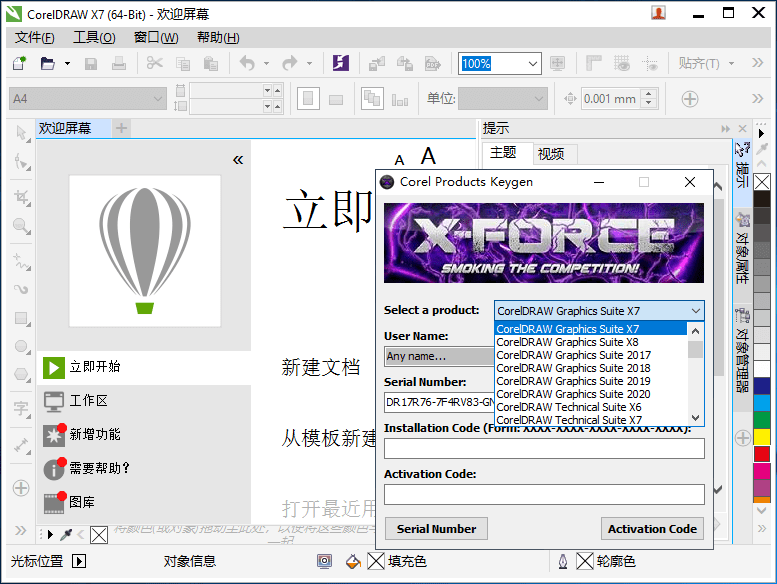Click the Copy icon in toolbar
777x584 pixels.
(x=183, y=63)
